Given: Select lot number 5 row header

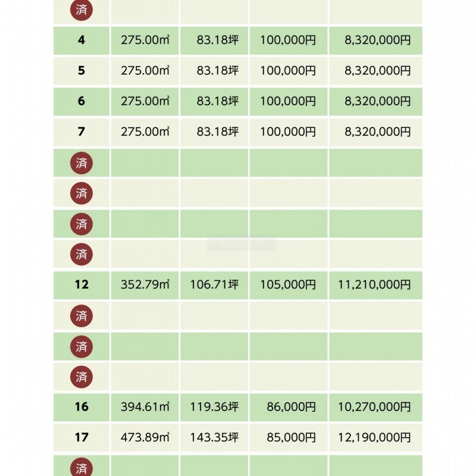Looking at the screenshot, I should tap(82, 71).
